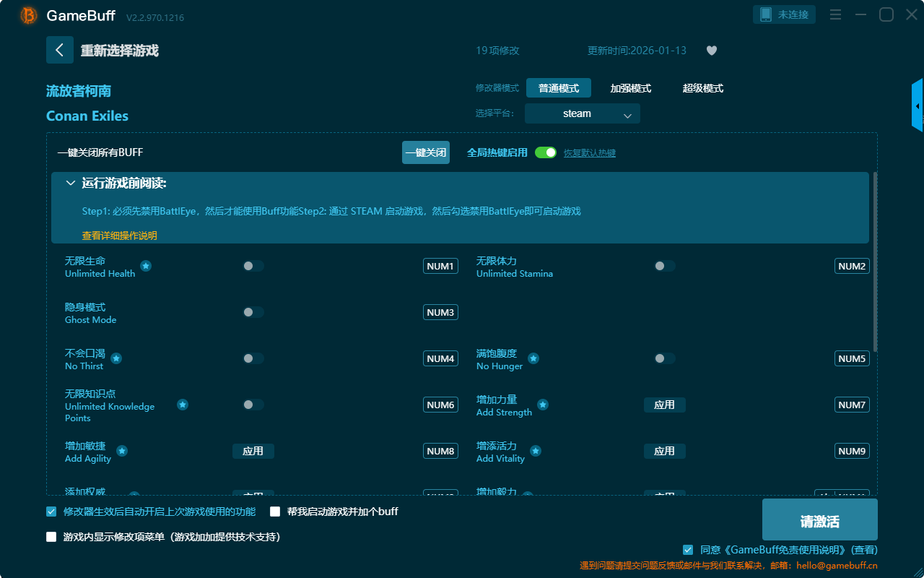This screenshot has width=924, height=578.
Task: Collapse the 运行游戏前阅读 section
Action: (x=71, y=184)
